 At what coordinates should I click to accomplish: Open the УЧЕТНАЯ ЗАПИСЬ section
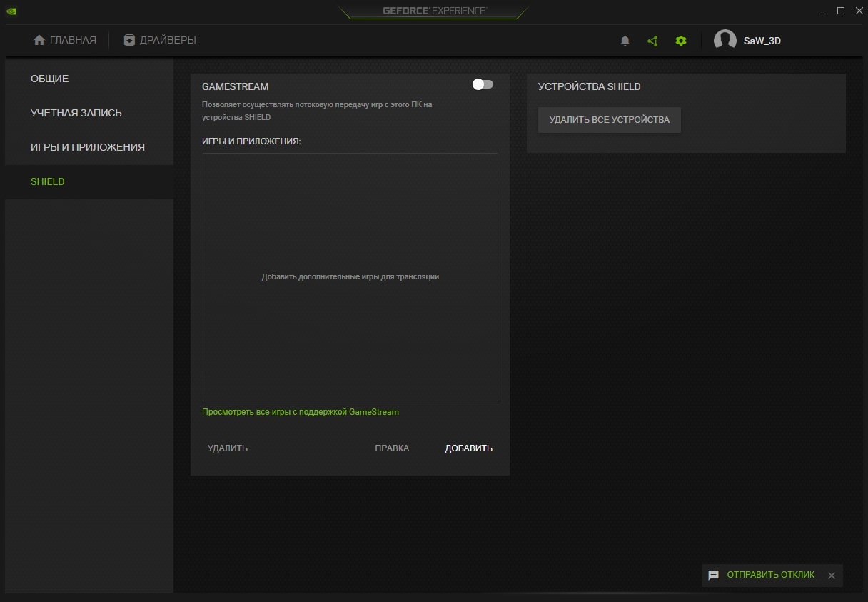[x=89, y=113]
